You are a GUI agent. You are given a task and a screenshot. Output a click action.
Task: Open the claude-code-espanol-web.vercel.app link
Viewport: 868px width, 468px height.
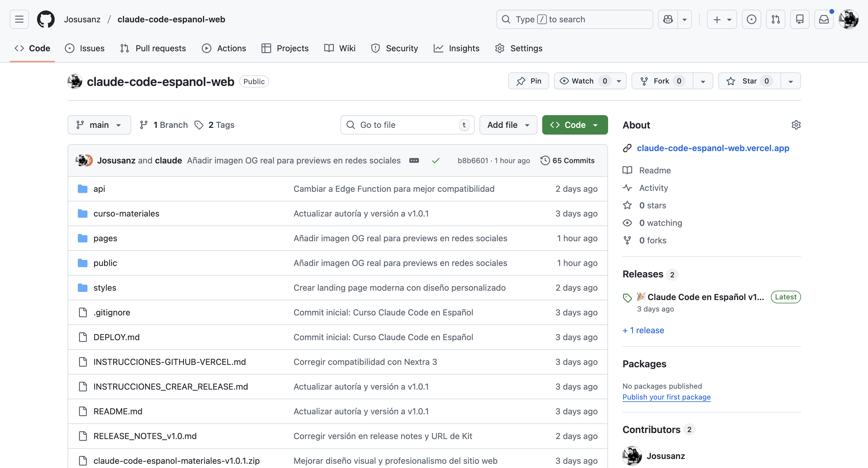(x=713, y=148)
